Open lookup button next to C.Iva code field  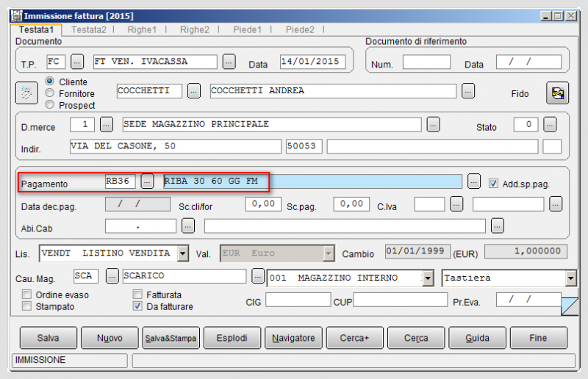click(456, 204)
